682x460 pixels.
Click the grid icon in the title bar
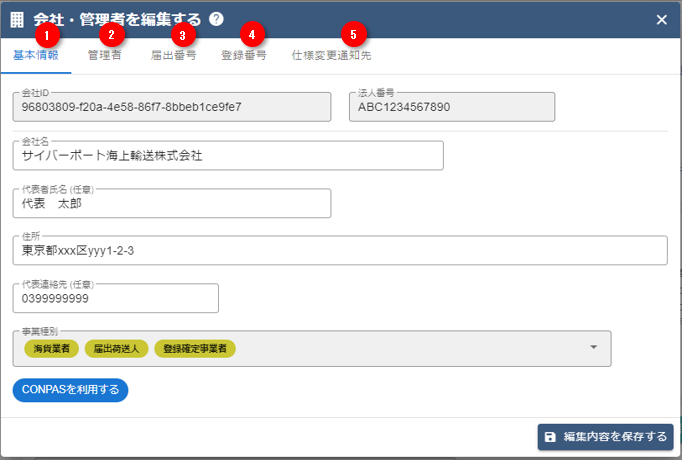click(x=18, y=19)
